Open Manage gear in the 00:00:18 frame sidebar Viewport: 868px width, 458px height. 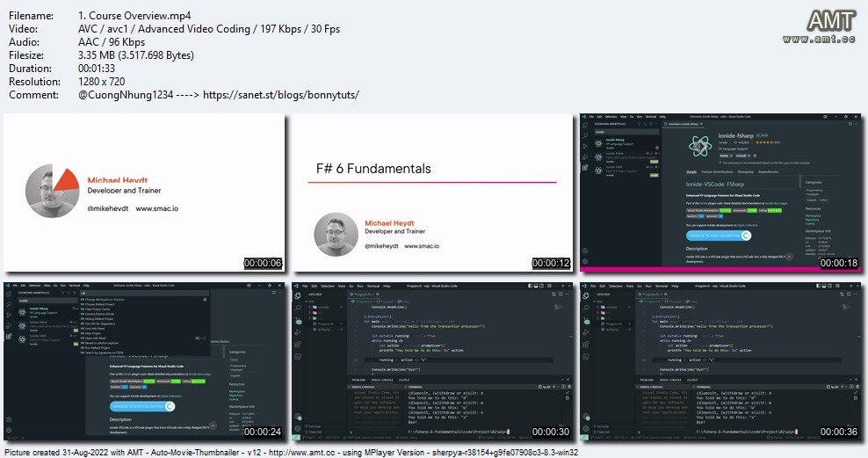pyautogui.click(x=585, y=261)
